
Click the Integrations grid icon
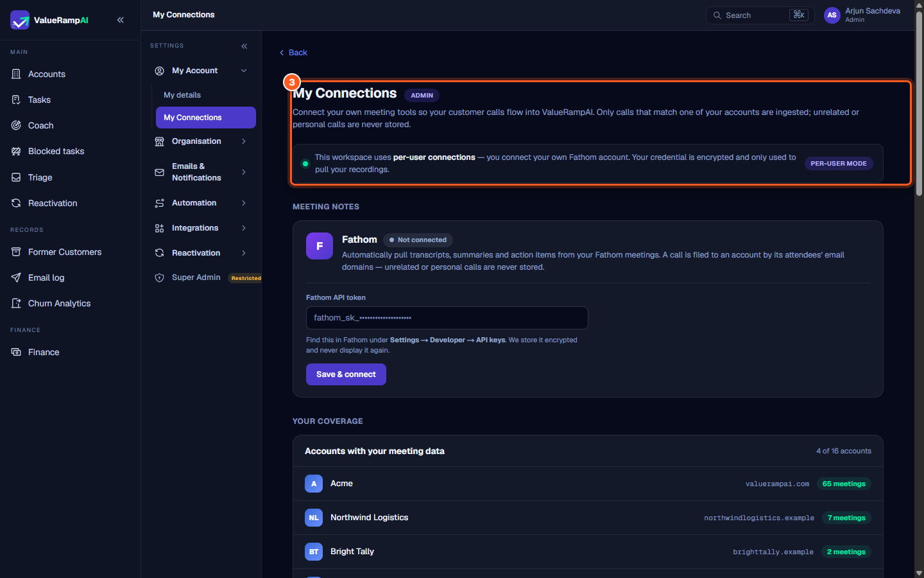[160, 228]
